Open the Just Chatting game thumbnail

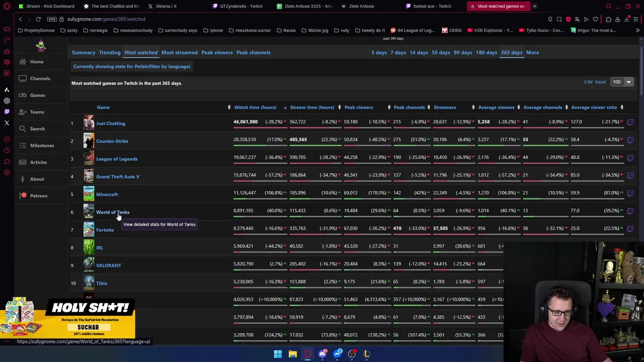(x=89, y=123)
